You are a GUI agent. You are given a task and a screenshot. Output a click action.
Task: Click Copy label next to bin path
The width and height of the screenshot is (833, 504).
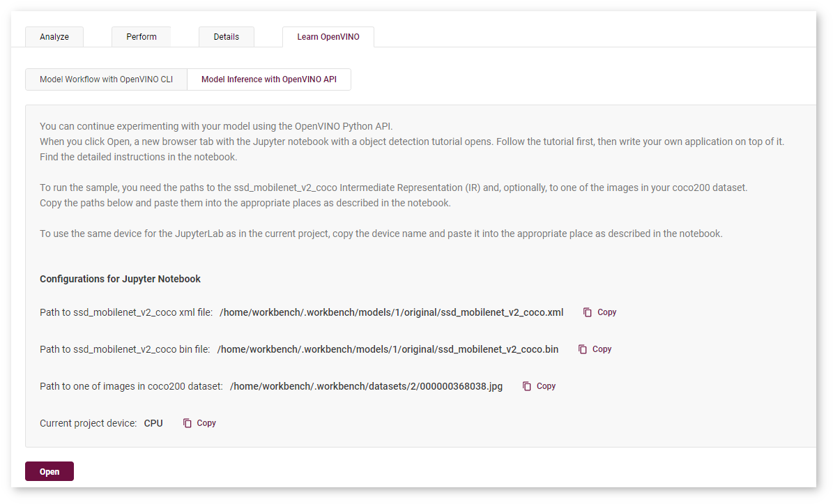pyautogui.click(x=602, y=349)
